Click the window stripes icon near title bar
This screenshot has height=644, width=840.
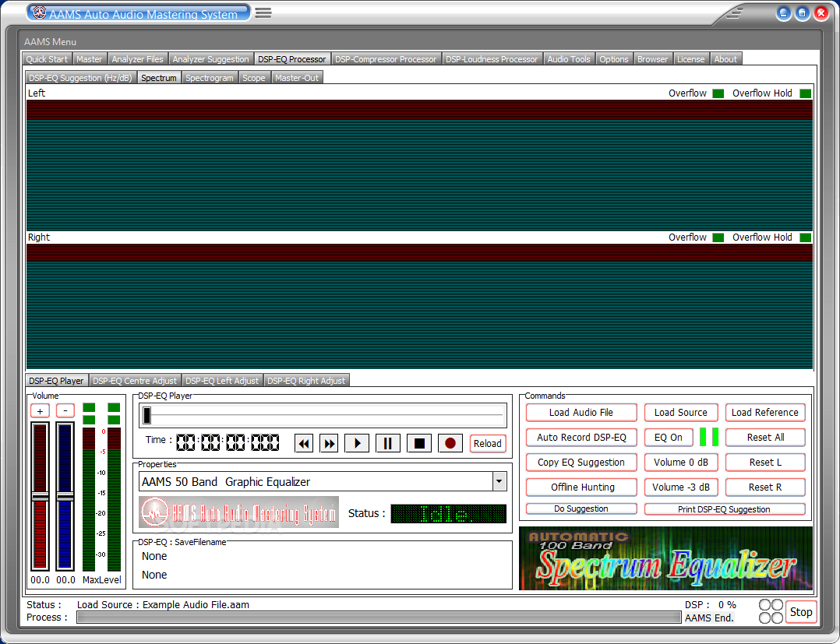coord(735,12)
